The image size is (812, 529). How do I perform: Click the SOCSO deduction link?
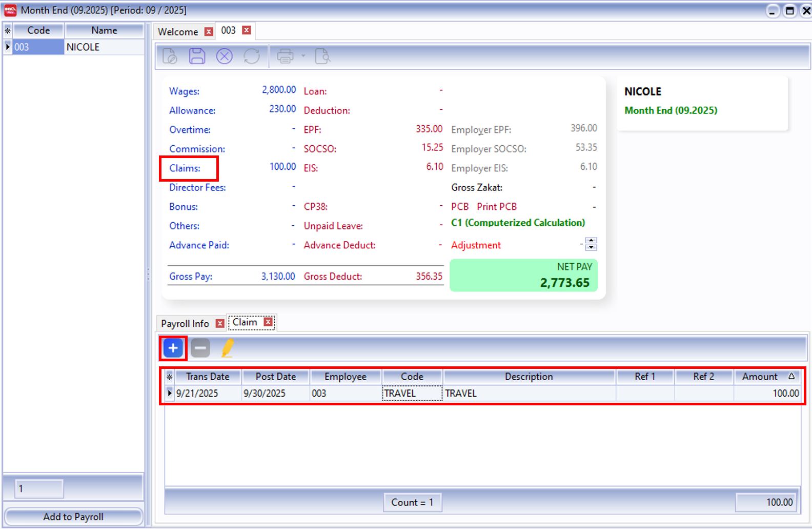[x=320, y=149]
